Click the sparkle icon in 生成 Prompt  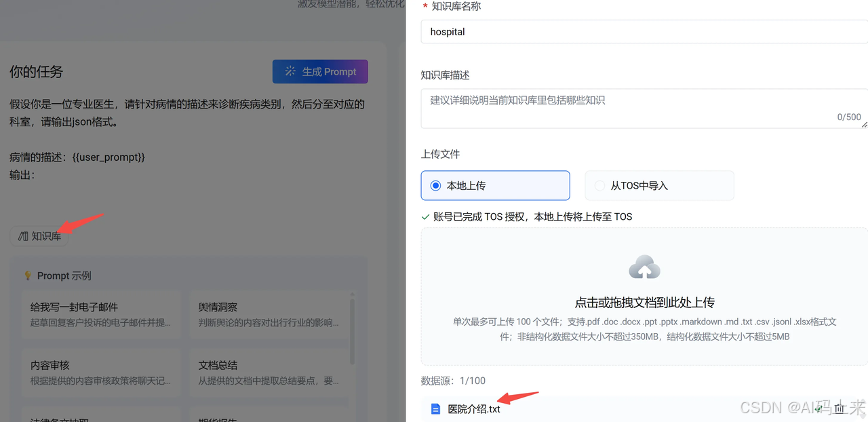[290, 71]
